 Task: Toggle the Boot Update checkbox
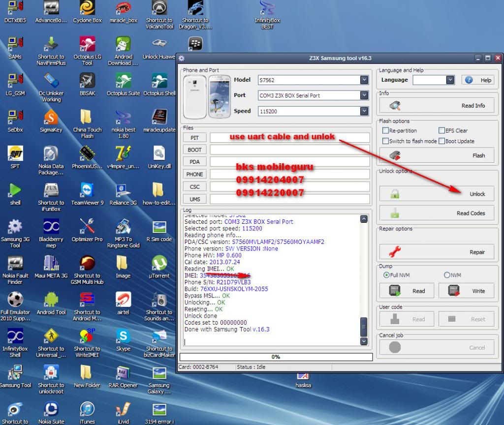pyautogui.click(x=441, y=141)
